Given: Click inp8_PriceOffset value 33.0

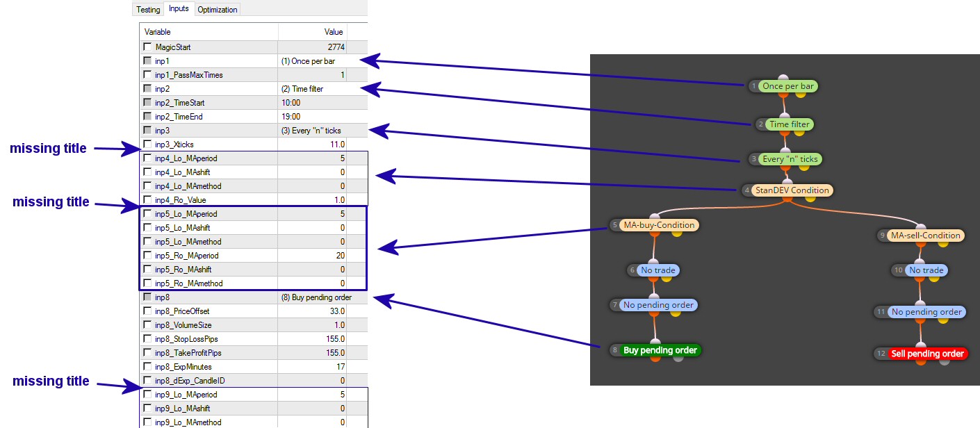Looking at the screenshot, I should tap(313, 311).
